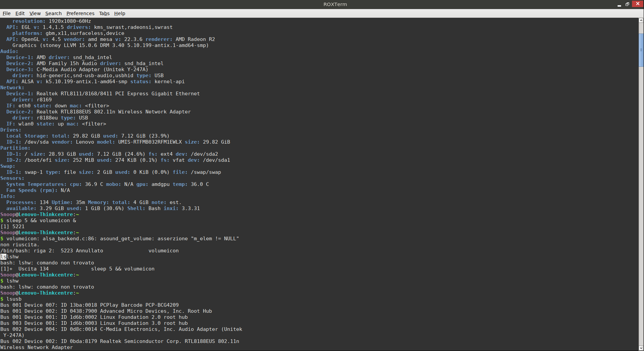Viewport: 644px width, 351px height.
Task: Click the 'Drives:' section heading
Action: tap(11, 130)
